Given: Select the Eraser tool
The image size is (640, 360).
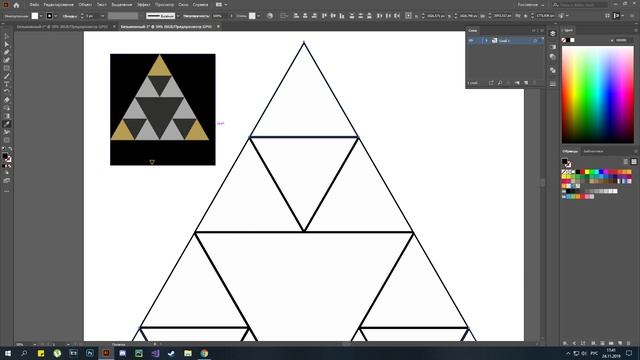Looking at the screenshot, I should pyautogui.click(x=7, y=100).
